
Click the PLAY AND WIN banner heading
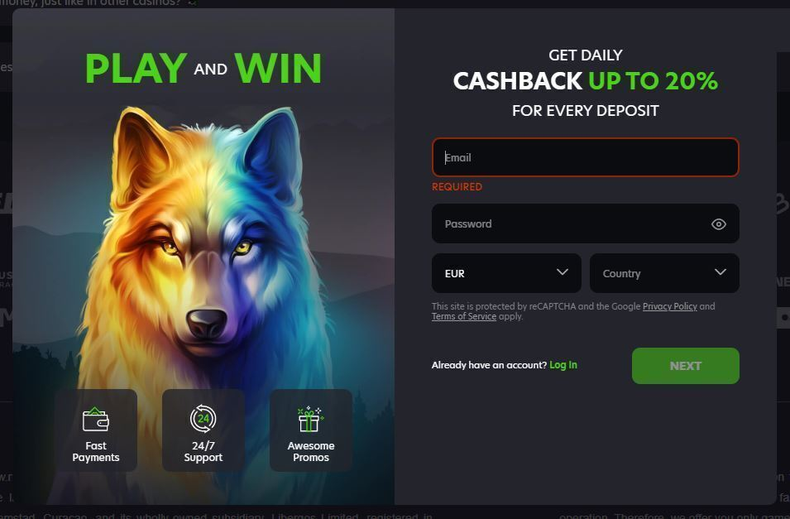pos(203,68)
